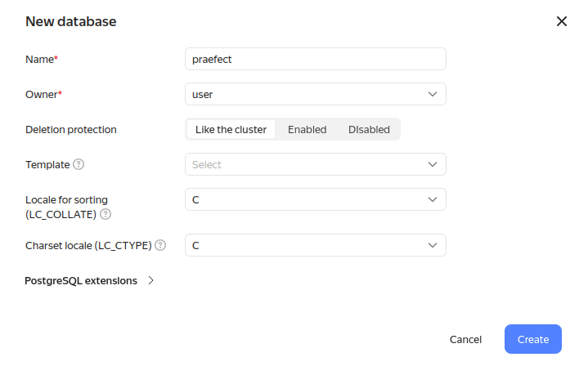The image size is (588, 375).
Task: Click the LC_COLLATE help question mark icon
Action: point(105,214)
